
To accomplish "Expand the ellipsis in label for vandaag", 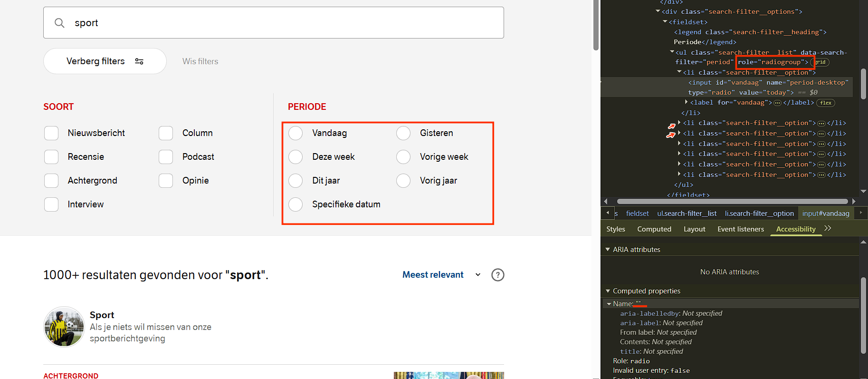I will 777,103.
